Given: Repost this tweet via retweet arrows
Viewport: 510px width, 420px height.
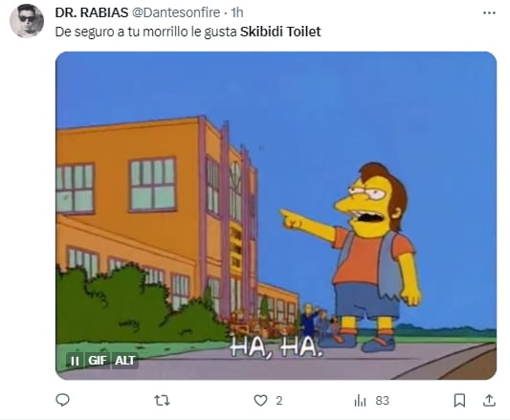Looking at the screenshot, I should (x=162, y=401).
